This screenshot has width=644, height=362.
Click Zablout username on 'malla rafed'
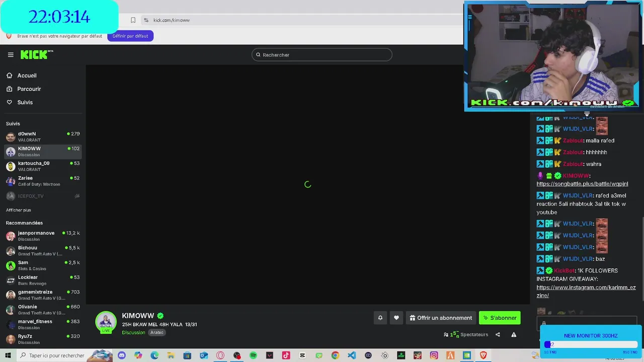point(573,141)
